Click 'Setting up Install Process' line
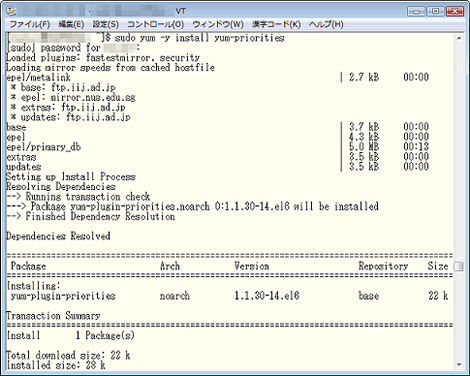Screen dimensions: 470x376 click(x=71, y=177)
